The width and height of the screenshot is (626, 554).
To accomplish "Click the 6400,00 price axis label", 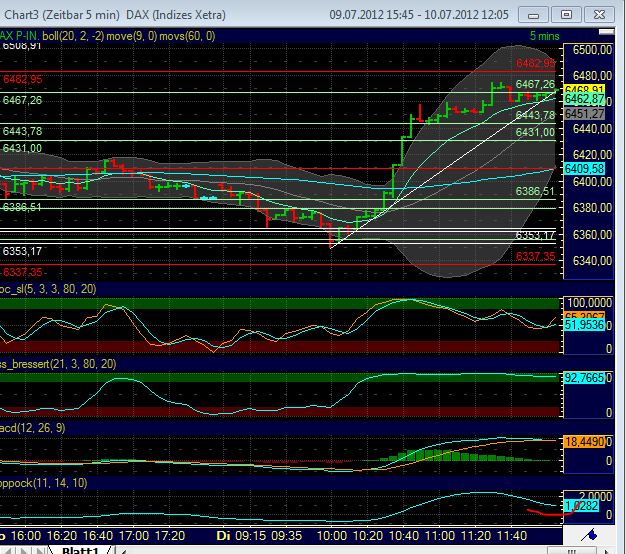I will (592, 182).
